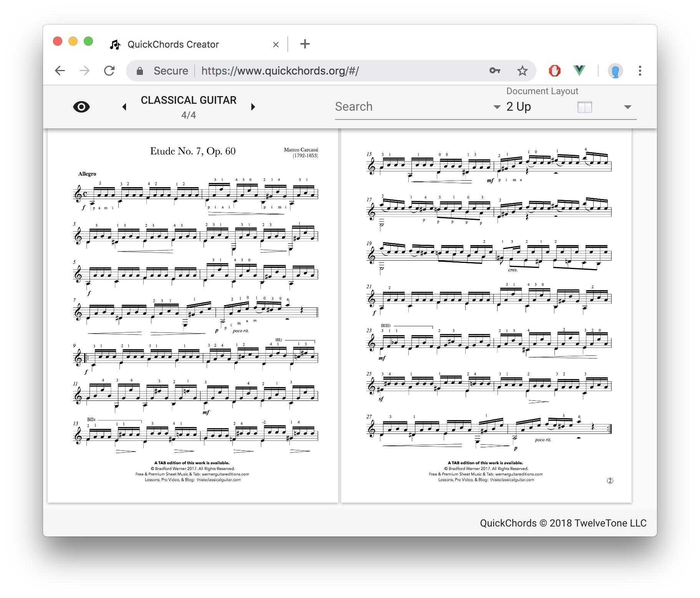700x598 pixels.
Task: Click right page thisisclassicalguitar.com footer line
Action: 486,480
